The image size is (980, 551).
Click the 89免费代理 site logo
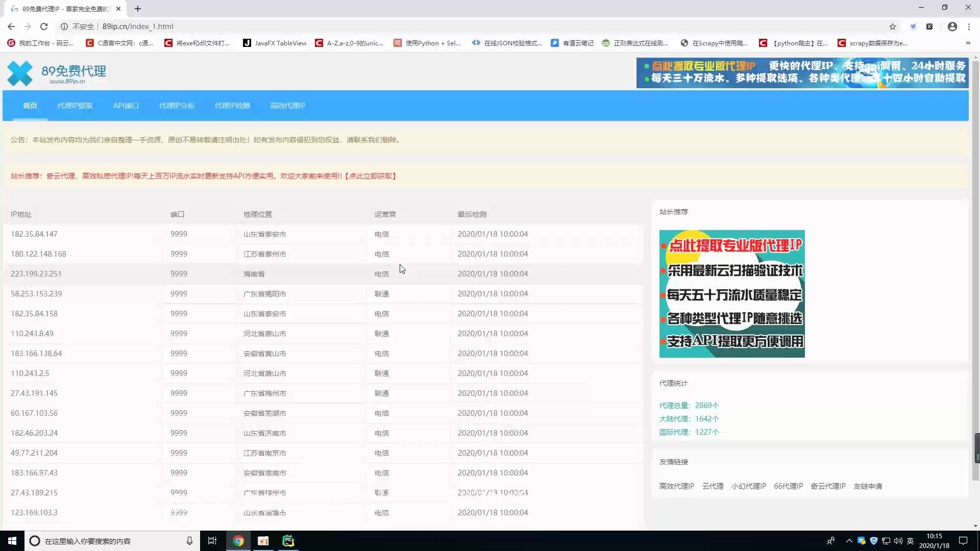point(56,73)
